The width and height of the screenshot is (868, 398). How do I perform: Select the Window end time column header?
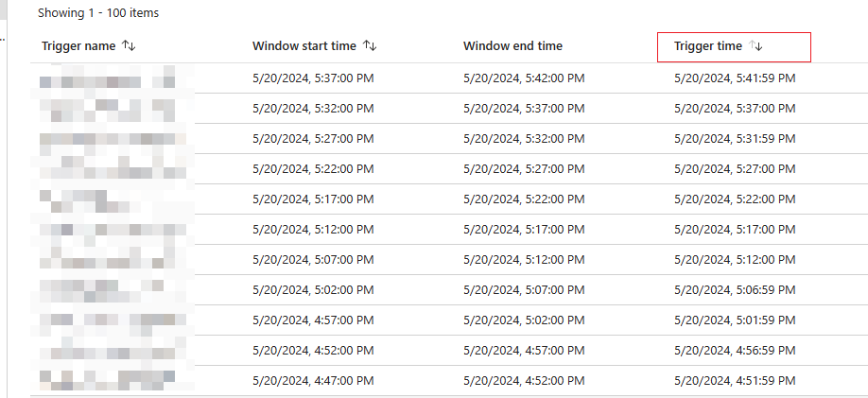512,46
